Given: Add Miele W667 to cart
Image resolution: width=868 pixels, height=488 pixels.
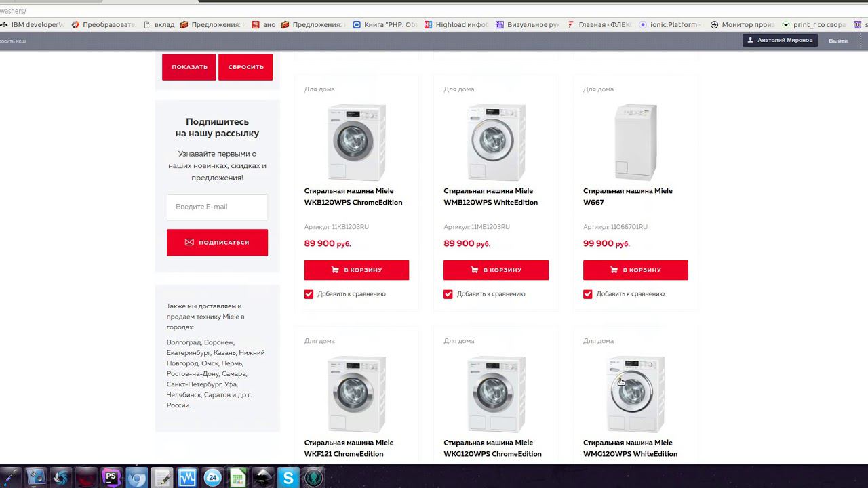Looking at the screenshot, I should pyautogui.click(x=635, y=270).
